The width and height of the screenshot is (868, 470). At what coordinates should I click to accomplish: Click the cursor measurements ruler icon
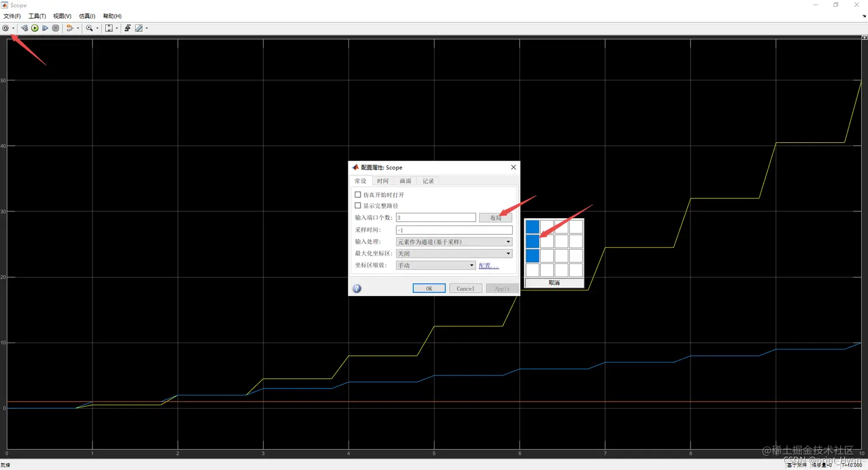point(139,28)
